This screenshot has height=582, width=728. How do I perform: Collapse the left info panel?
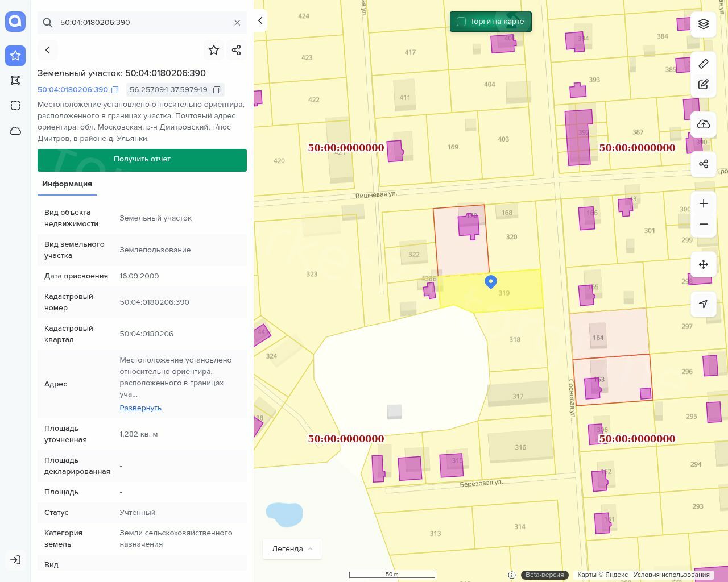(260, 20)
